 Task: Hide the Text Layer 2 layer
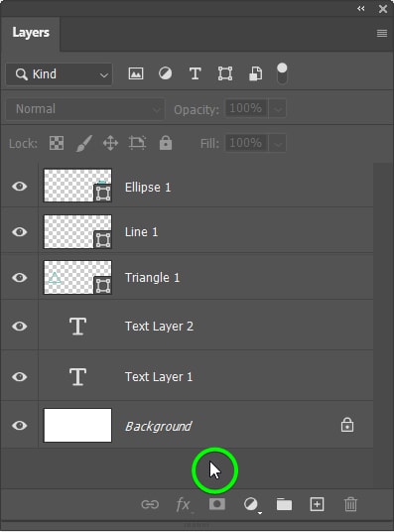pyautogui.click(x=19, y=327)
